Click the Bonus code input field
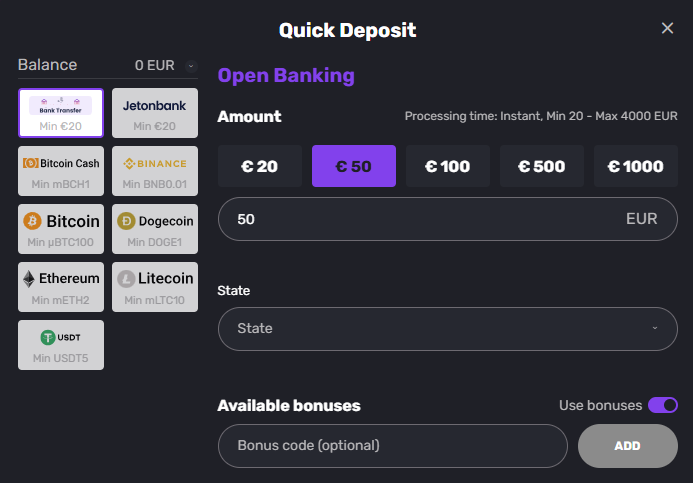The width and height of the screenshot is (693, 483). click(x=392, y=446)
